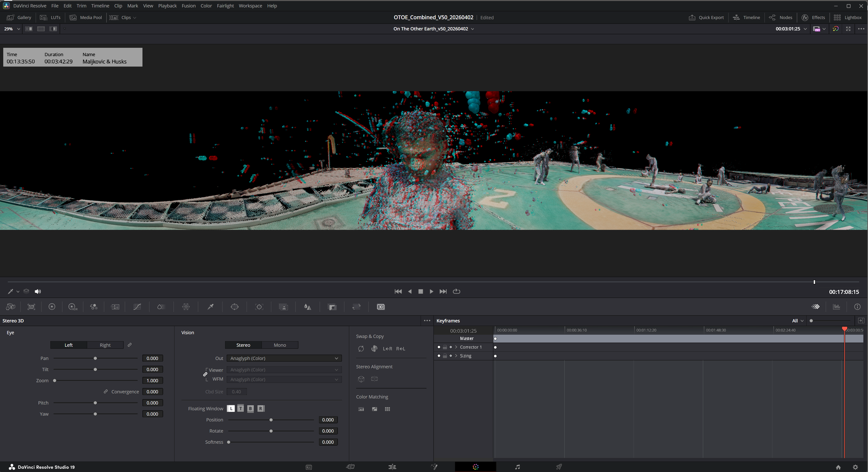Select the Qualifier eyedropper tool
Image resolution: width=868 pixels, height=472 pixels.
coord(210,307)
